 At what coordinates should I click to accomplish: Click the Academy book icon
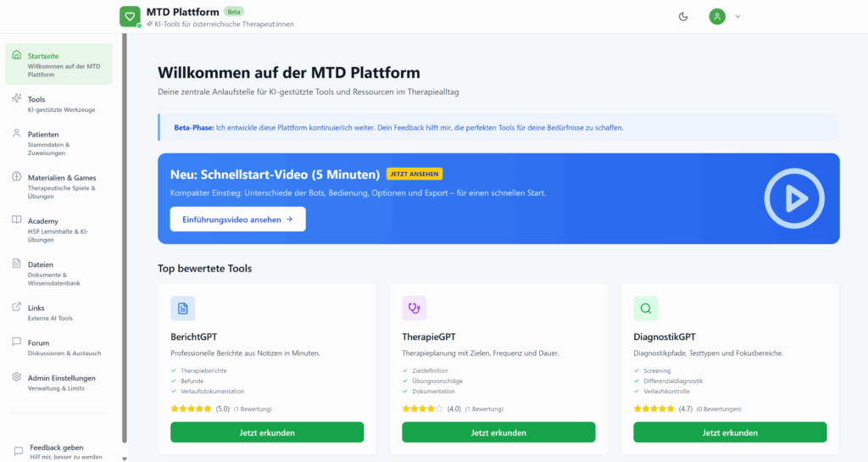click(17, 220)
